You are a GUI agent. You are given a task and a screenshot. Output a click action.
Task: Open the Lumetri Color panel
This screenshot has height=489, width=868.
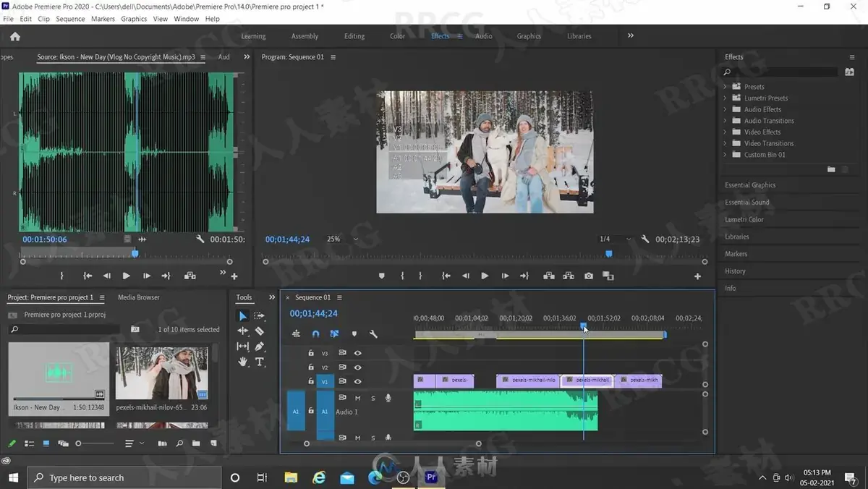(x=744, y=220)
